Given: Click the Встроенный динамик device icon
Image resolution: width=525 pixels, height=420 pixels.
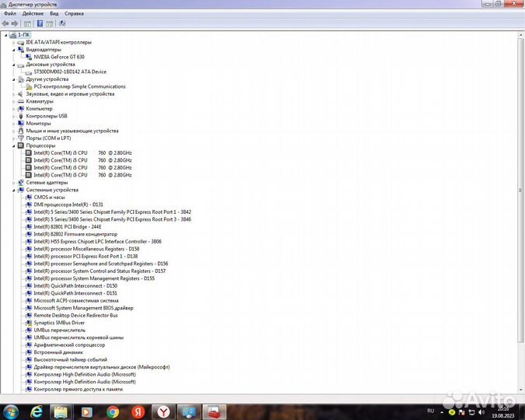Looking at the screenshot, I should (x=29, y=352).
